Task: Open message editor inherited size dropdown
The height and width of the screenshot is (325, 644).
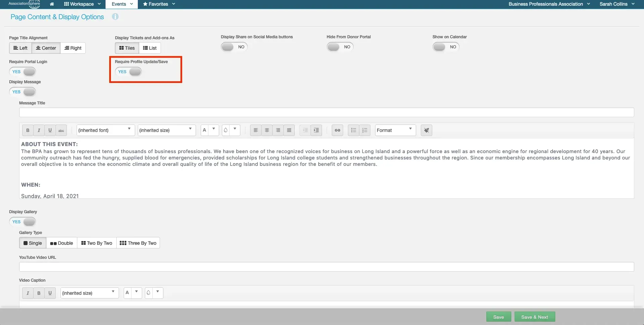Action: 167,130
